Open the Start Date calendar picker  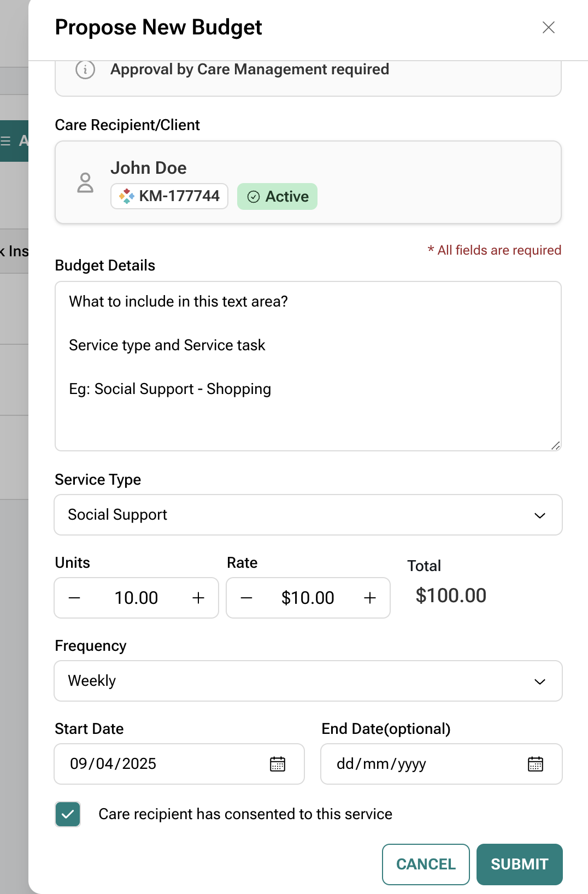[278, 764]
